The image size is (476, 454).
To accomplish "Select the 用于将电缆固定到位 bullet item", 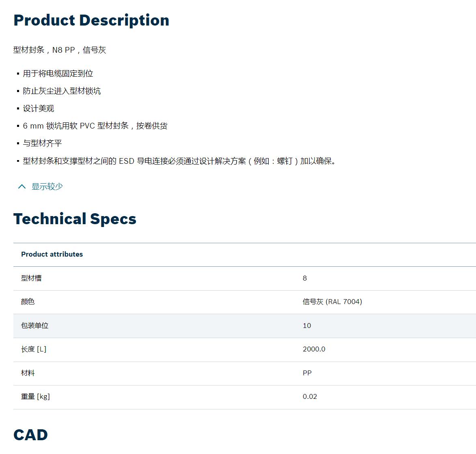I will point(58,74).
